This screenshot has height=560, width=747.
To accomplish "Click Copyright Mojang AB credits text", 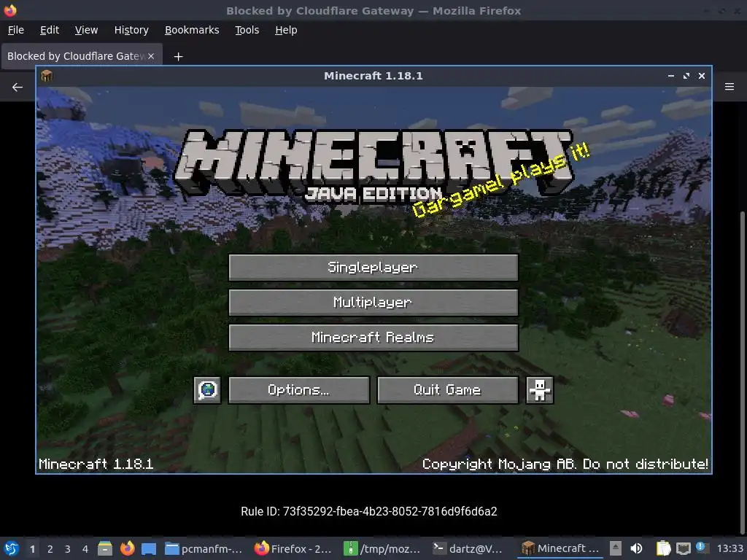I will point(565,464).
